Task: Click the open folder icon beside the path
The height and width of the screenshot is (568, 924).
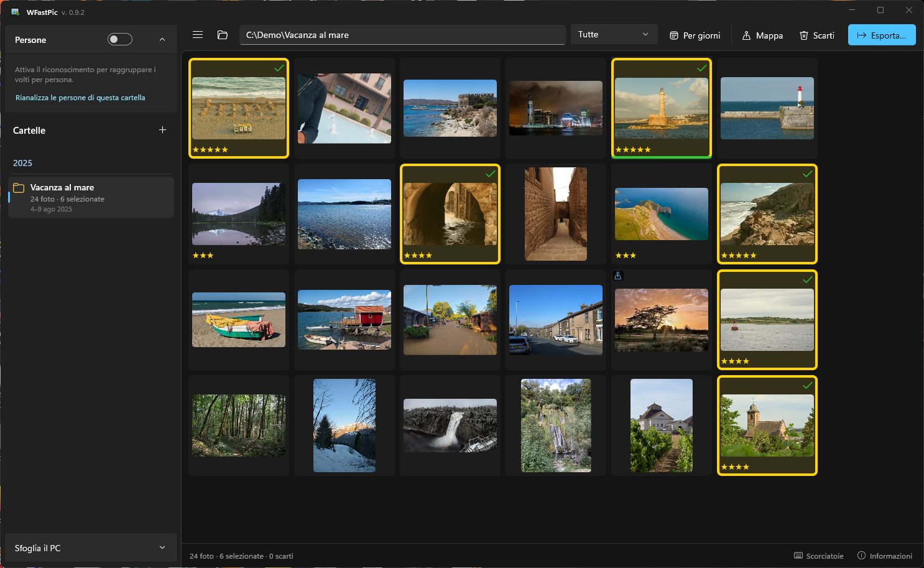Action: (222, 35)
